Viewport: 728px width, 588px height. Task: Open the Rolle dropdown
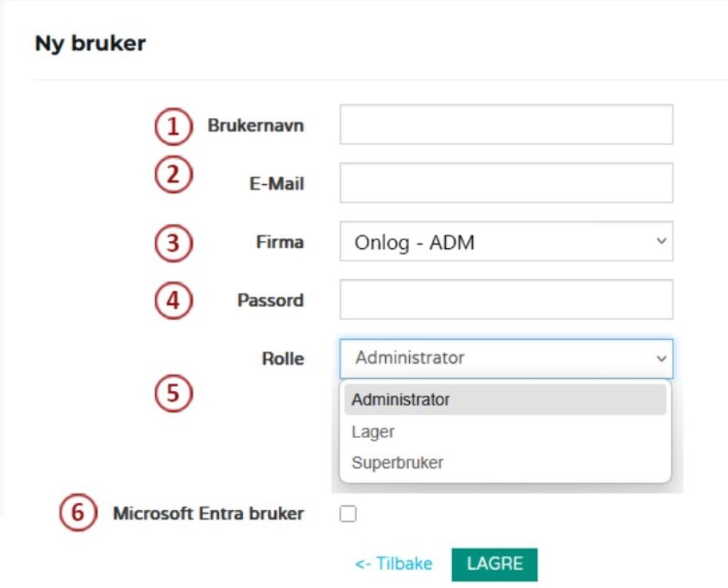[505, 357]
